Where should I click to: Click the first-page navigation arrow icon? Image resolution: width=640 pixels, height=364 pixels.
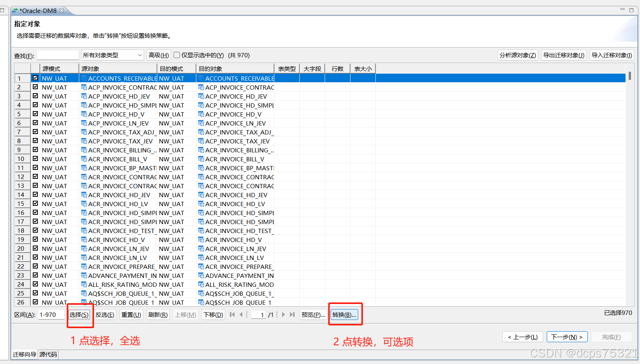[x=232, y=315]
